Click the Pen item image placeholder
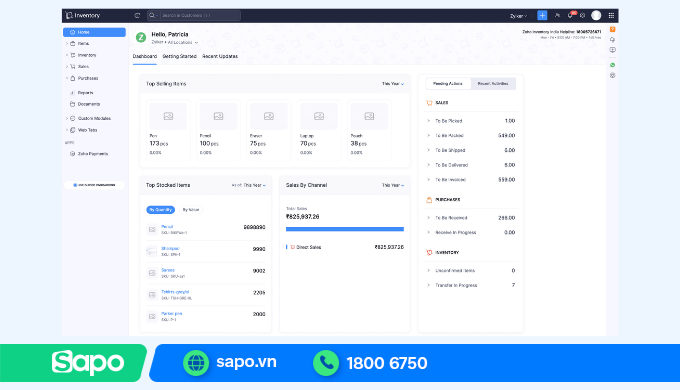The height and width of the screenshot is (390, 680). (x=168, y=116)
